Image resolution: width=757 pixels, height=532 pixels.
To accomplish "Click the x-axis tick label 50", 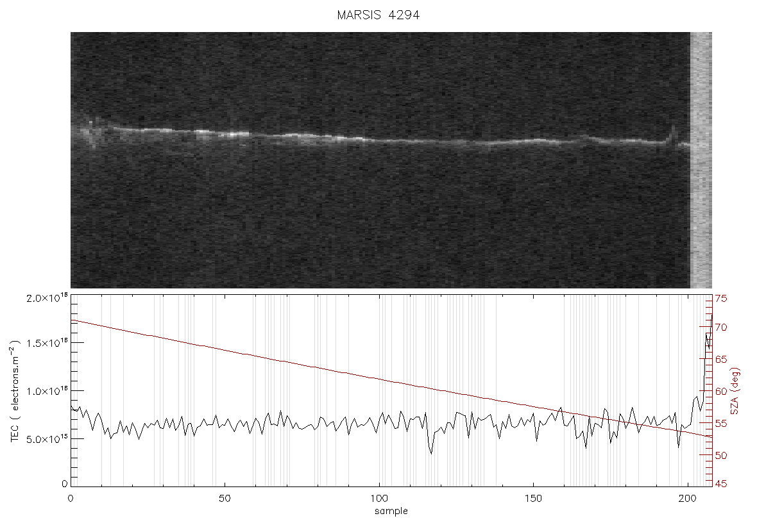I will click(225, 499).
